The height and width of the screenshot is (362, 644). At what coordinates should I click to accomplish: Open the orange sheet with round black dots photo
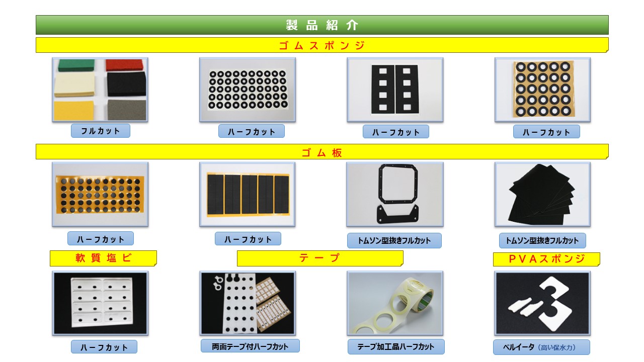click(100, 194)
